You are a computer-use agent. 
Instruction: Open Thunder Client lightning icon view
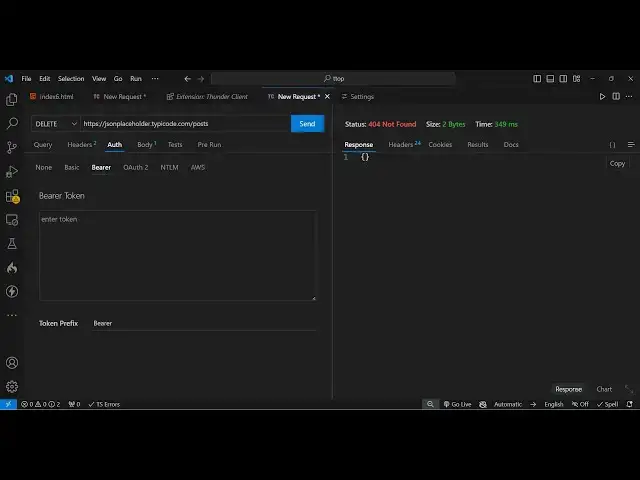(12, 291)
